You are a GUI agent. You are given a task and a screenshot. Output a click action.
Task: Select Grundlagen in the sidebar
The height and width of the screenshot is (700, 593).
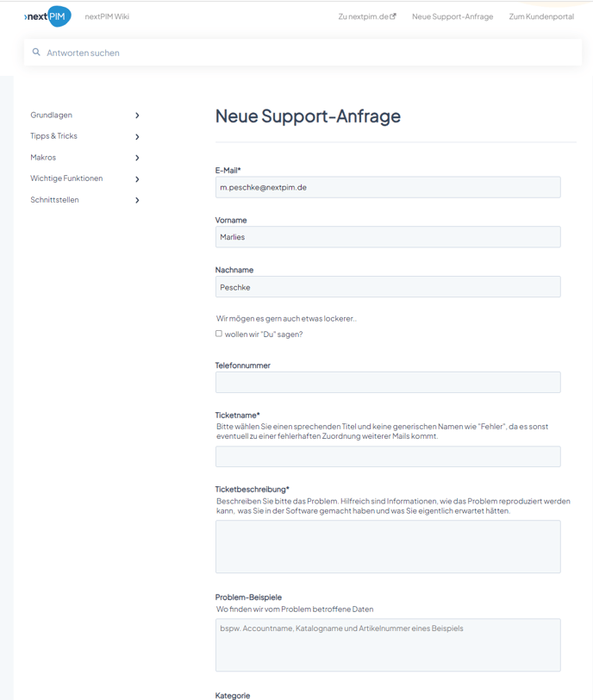tap(52, 115)
